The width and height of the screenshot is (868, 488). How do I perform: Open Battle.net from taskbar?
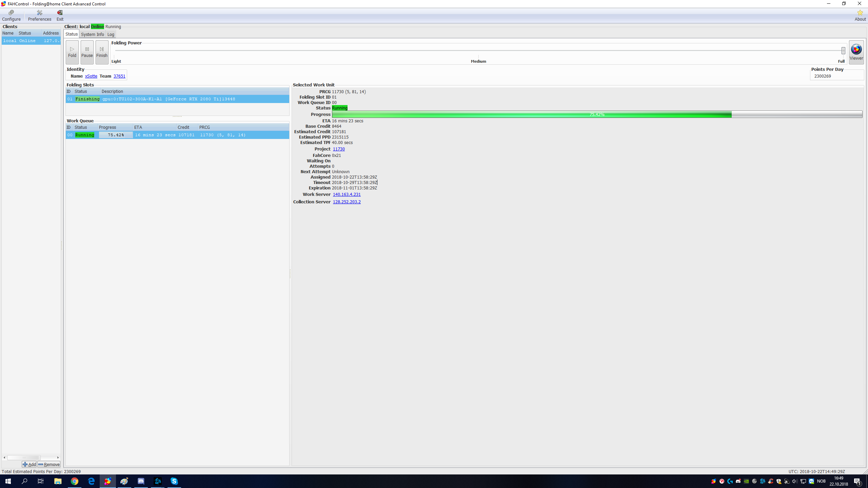[x=158, y=481]
